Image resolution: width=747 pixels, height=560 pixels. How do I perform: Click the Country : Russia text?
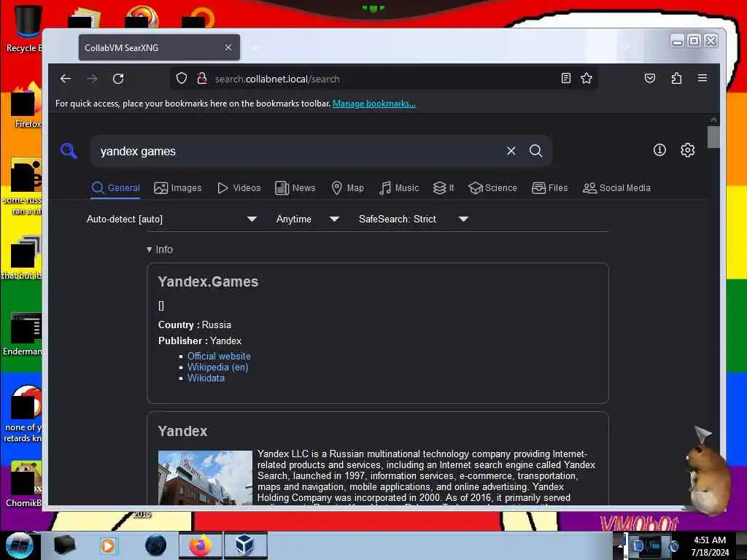pyautogui.click(x=194, y=324)
